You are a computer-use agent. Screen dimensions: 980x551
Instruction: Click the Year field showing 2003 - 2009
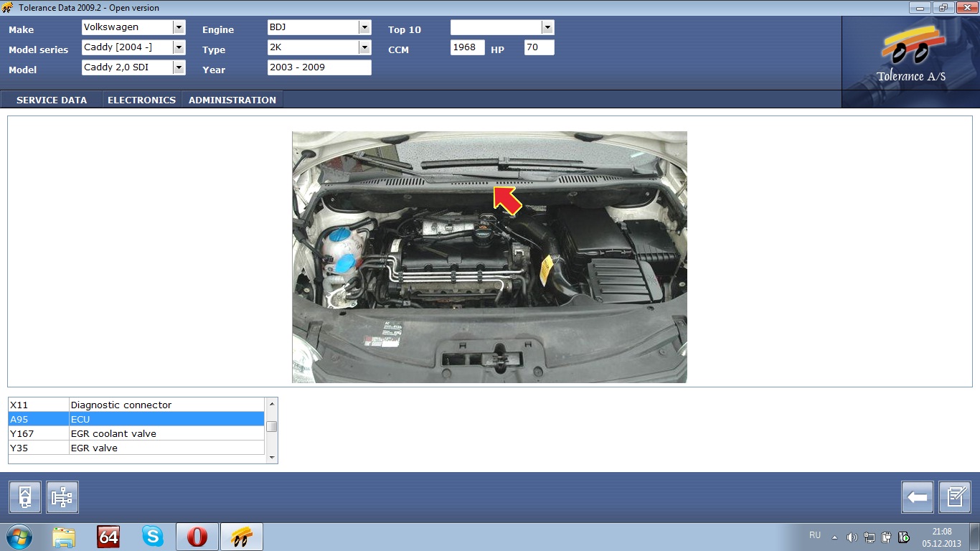point(319,67)
